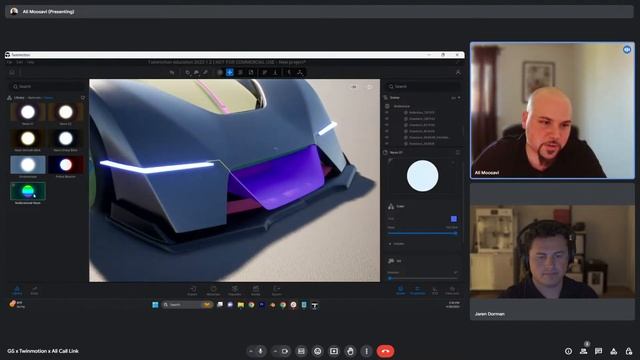Open meeting details info icon
The height and width of the screenshot is (360, 640).
(x=568, y=351)
